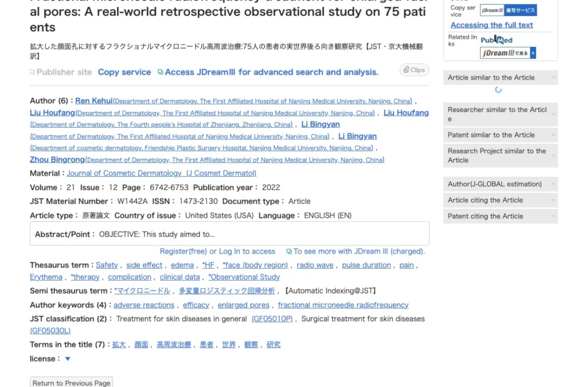Viewport: 588px width, 387px height.
Task: Open the PubMed related link logo
Action: click(497, 39)
